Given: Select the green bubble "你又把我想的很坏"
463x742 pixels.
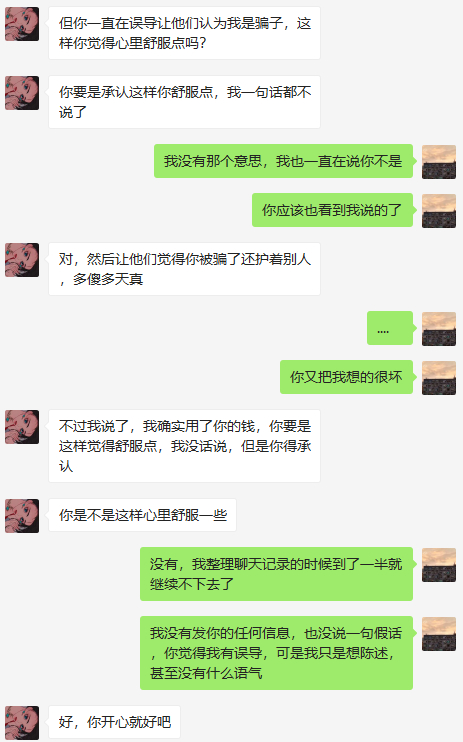Looking at the screenshot, I should pyautogui.click(x=346, y=377).
